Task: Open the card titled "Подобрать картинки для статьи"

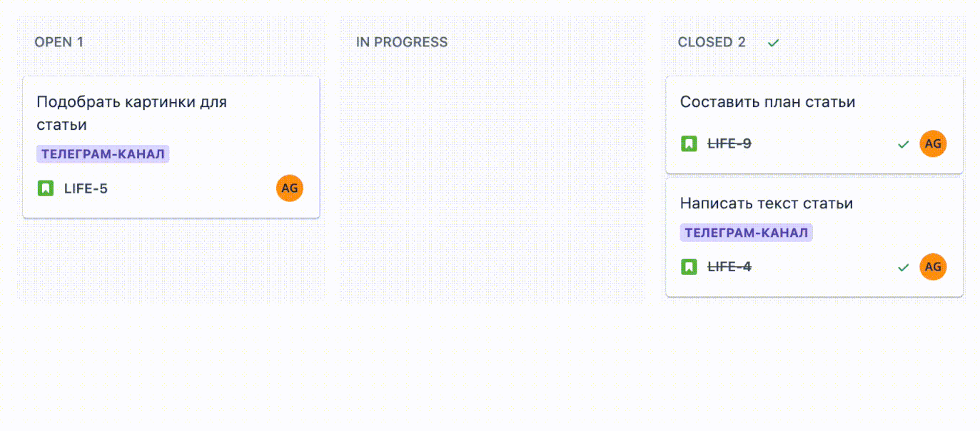Action: 131,113
